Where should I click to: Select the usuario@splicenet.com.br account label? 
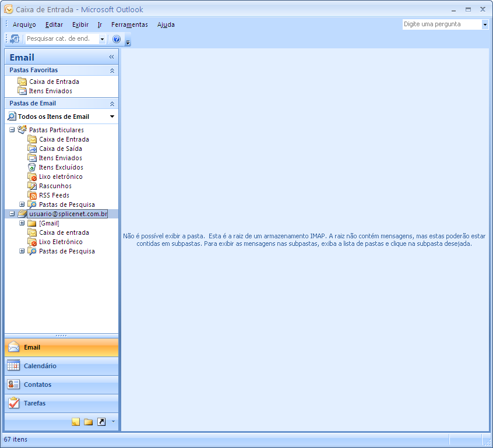click(x=68, y=214)
